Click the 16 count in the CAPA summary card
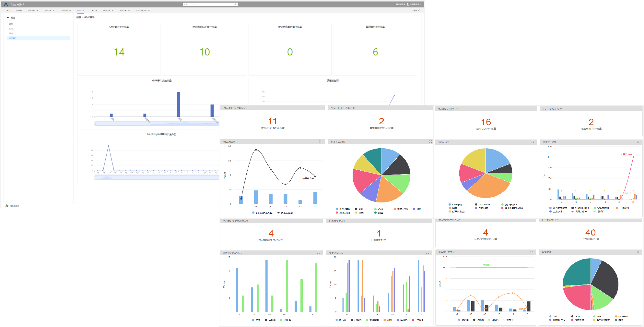 click(486, 122)
